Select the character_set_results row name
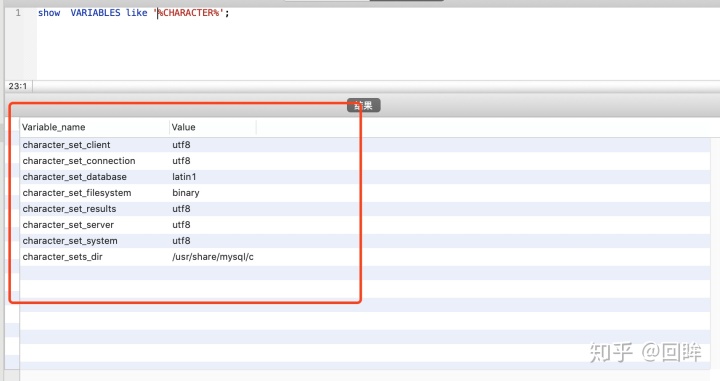The height and width of the screenshot is (381, 720). [x=69, y=209]
